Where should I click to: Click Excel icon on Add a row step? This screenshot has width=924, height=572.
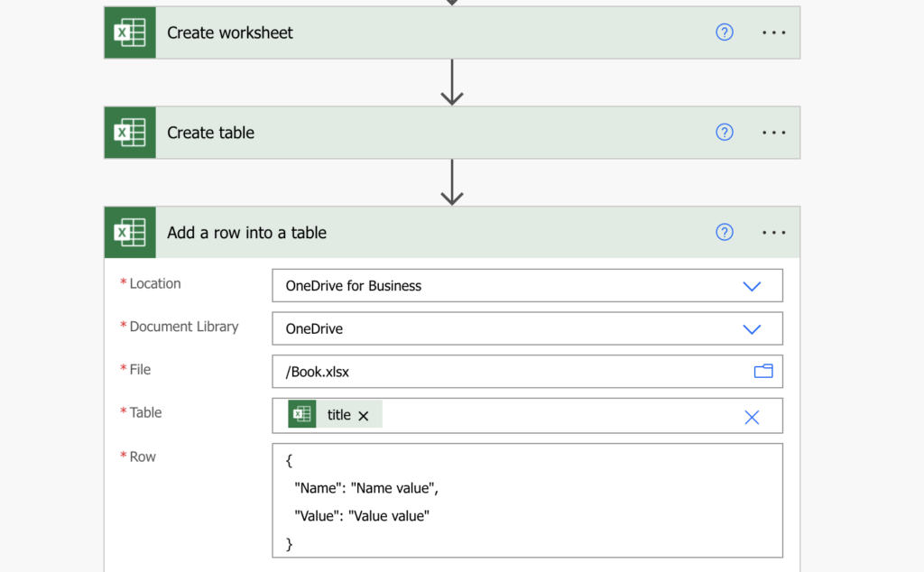[x=130, y=233]
